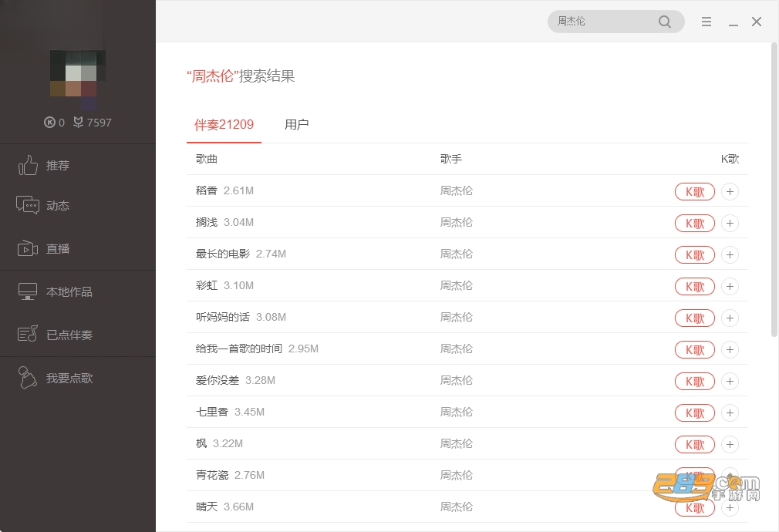
Task: Click the 歌手 column header
Action: click(451, 159)
